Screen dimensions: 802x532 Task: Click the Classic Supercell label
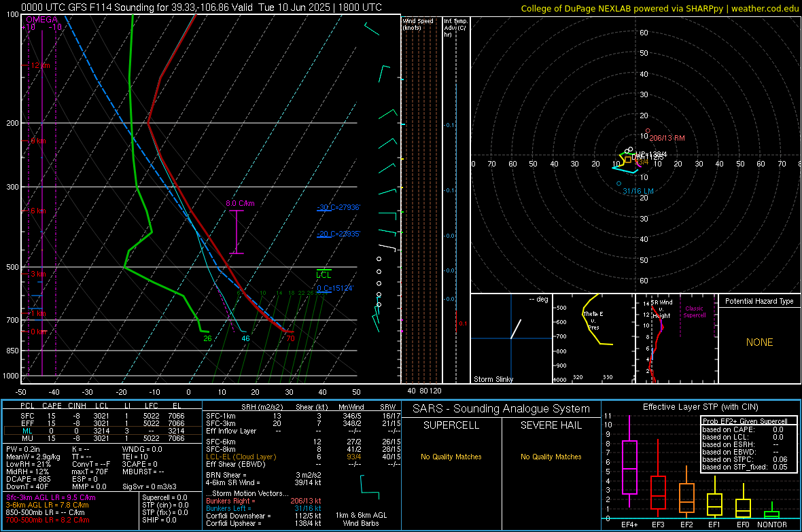[695, 312]
